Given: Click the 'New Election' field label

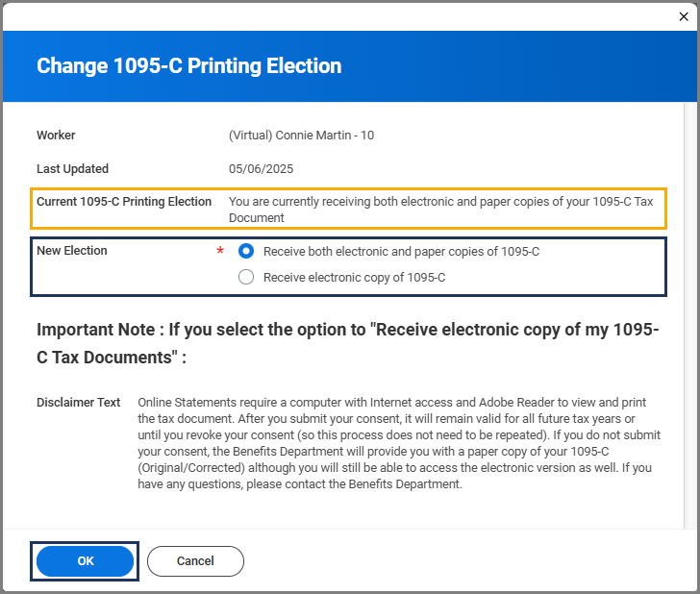Looking at the screenshot, I should [72, 251].
